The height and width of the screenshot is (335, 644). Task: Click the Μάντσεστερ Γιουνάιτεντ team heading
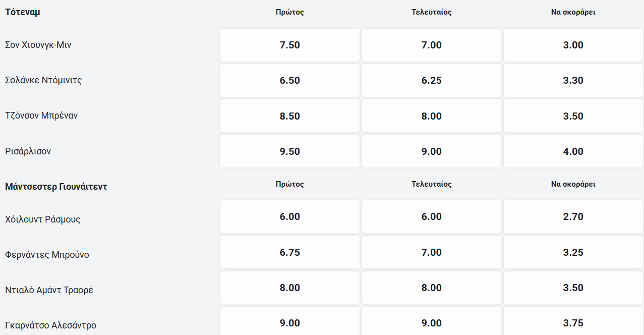pos(56,187)
